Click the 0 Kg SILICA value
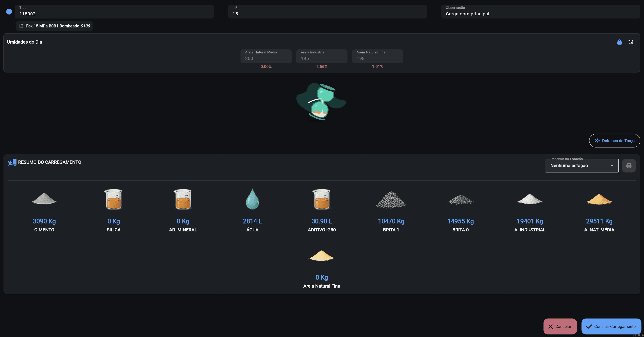This screenshot has width=644, height=337. pos(114,221)
